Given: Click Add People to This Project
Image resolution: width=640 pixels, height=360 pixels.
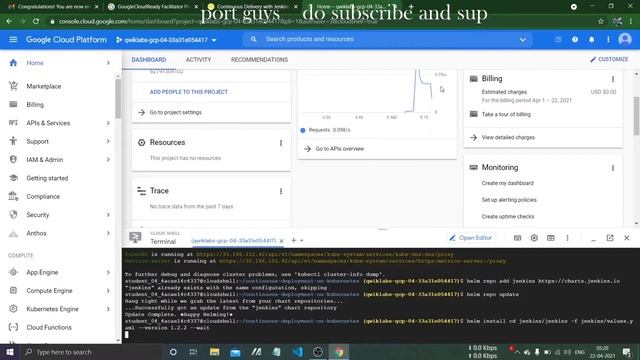Looking at the screenshot, I should 189,92.
